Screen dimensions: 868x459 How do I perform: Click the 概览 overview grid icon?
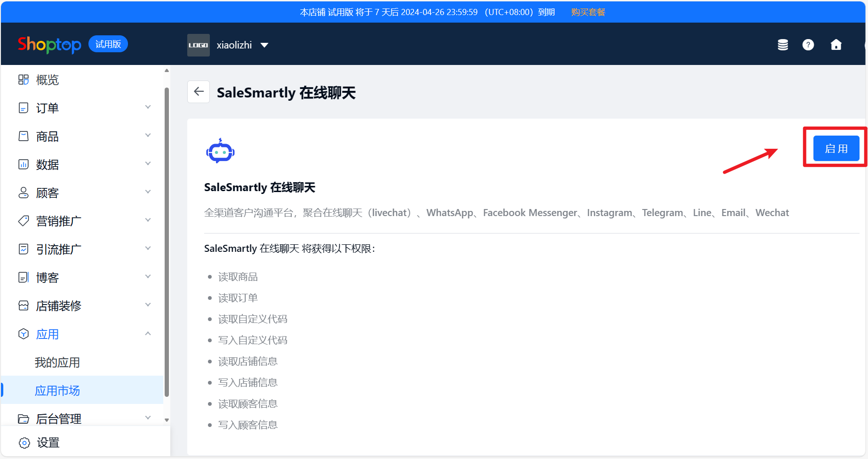[24, 80]
